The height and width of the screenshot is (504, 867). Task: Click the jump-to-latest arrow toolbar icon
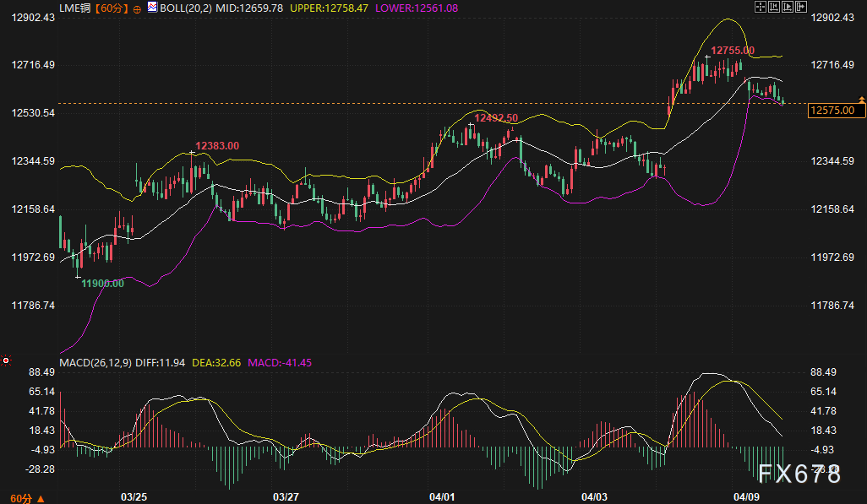pyautogui.click(x=799, y=7)
